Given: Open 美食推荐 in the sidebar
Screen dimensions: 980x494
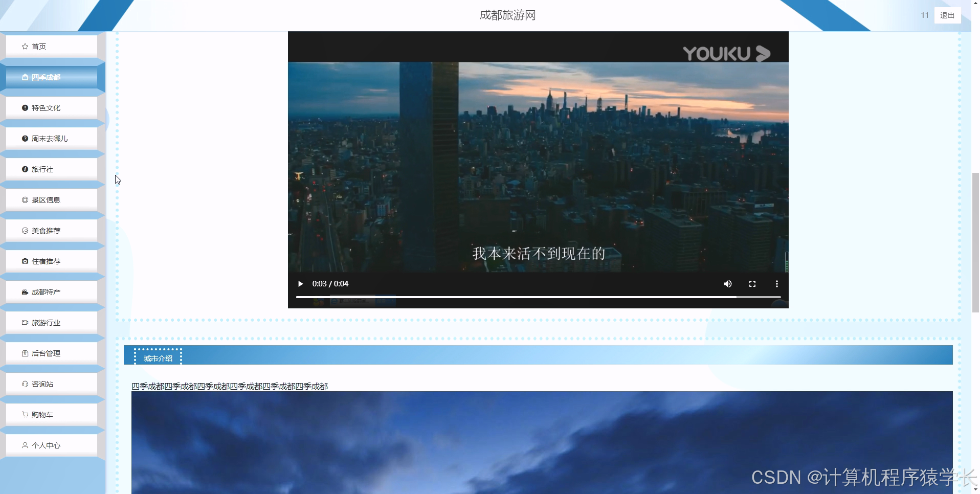Looking at the screenshot, I should click(x=51, y=231).
